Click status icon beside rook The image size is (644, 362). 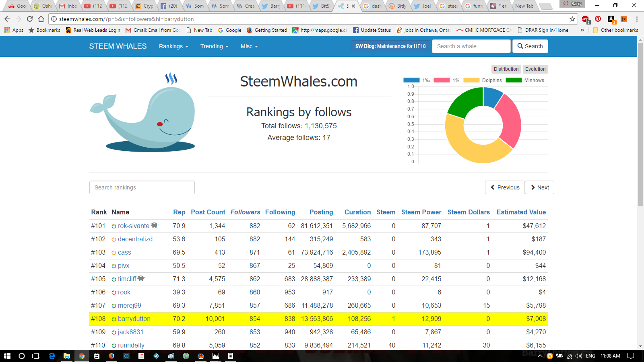pos(114,293)
